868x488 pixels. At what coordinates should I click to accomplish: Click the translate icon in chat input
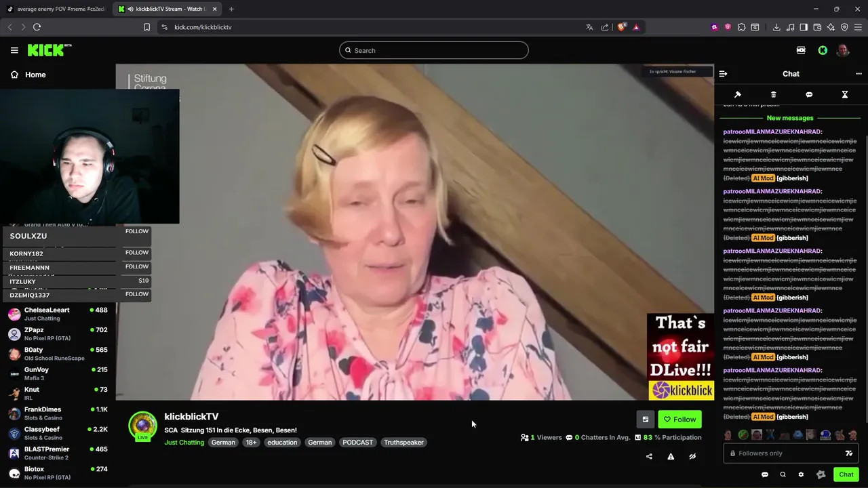(848, 453)
